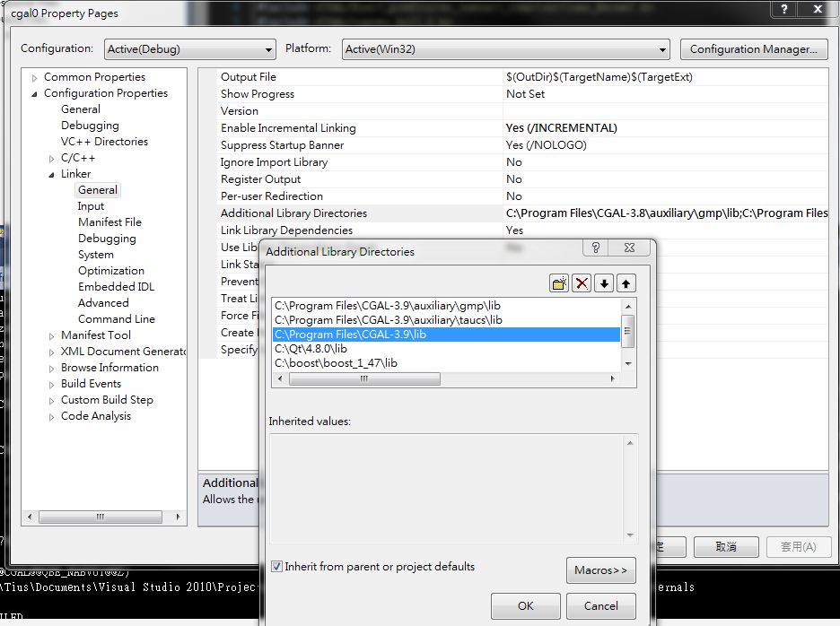Select the taucs\lib directory entry
This screenshot has width=840, height=626.
coord(446,320)
